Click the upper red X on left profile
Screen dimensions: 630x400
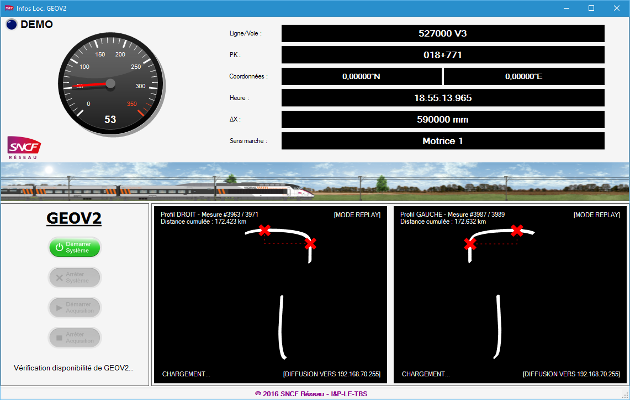[516, 231]
